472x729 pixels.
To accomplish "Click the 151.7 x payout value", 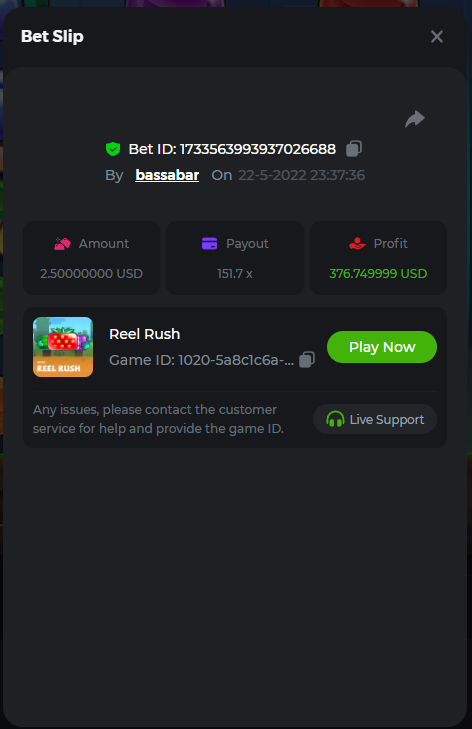I will 235,273.
